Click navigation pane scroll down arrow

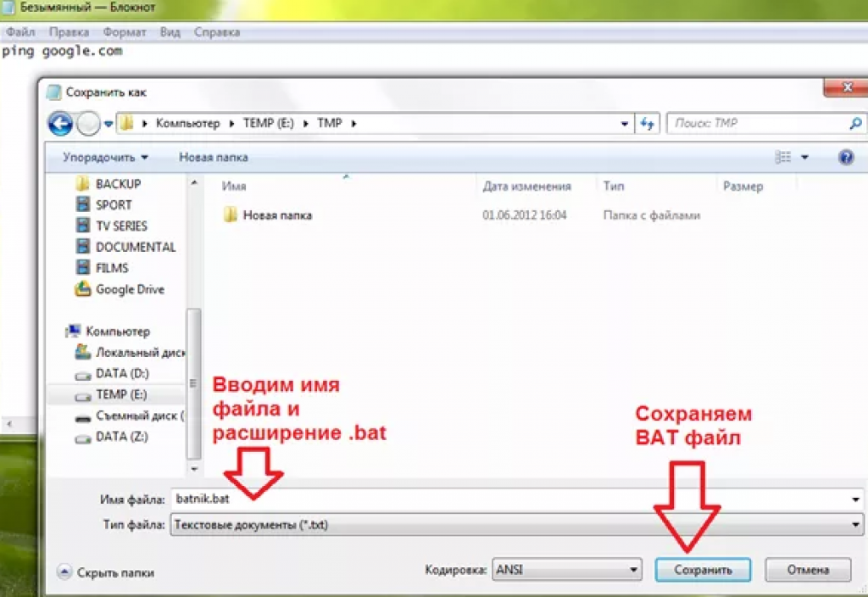[194, 468]
